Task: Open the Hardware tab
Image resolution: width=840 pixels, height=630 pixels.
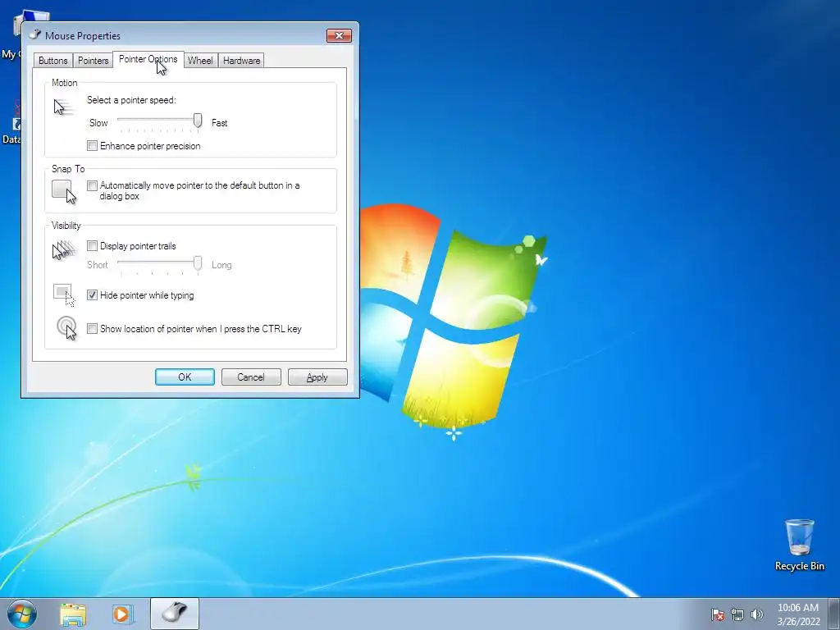Action: click(242, 61)
